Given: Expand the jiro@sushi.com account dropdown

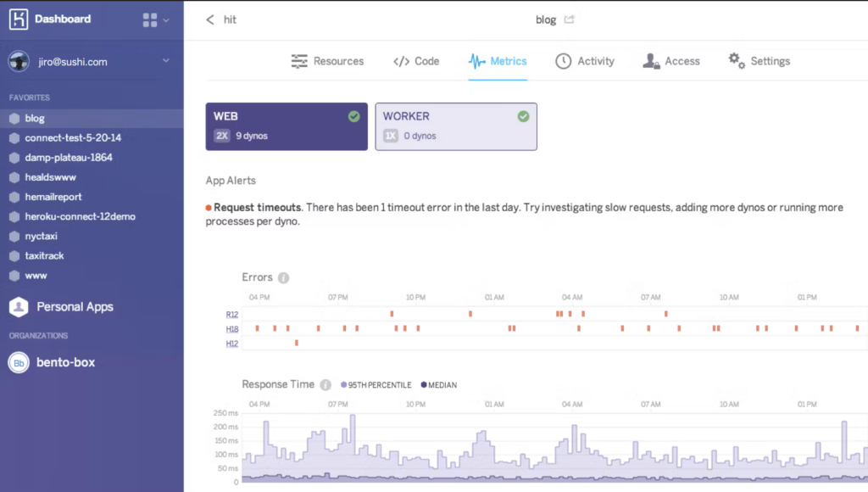Looking at the screenshot, I should pos(166,60).
